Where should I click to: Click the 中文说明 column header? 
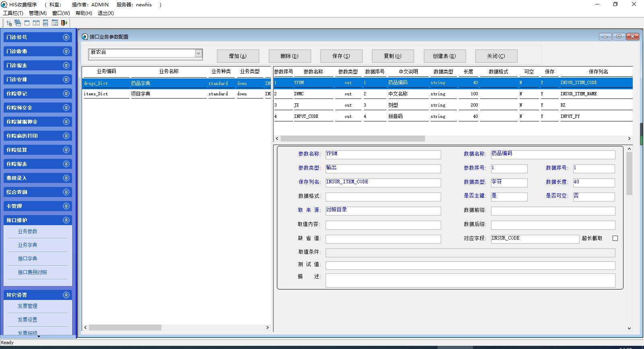click(408, 72)
